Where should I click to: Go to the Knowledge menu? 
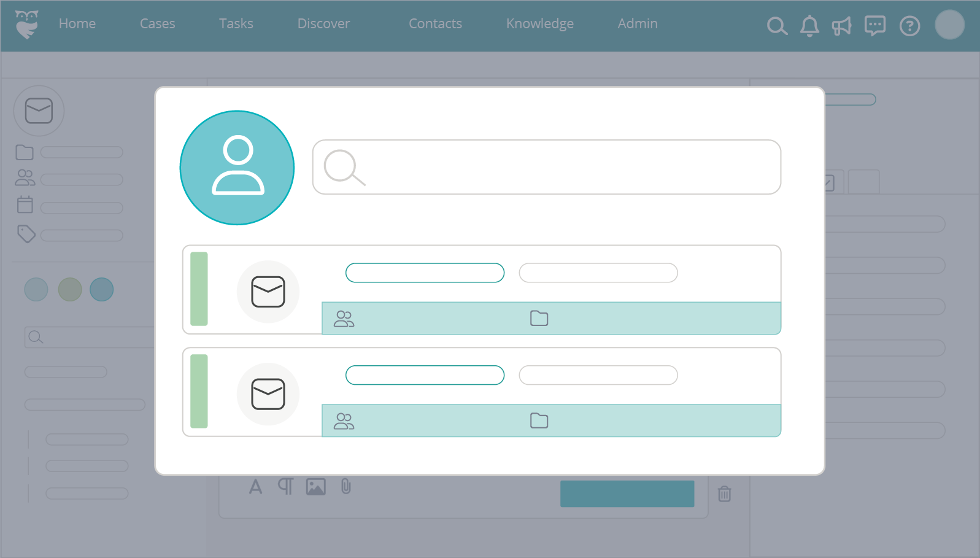(539, 24)
